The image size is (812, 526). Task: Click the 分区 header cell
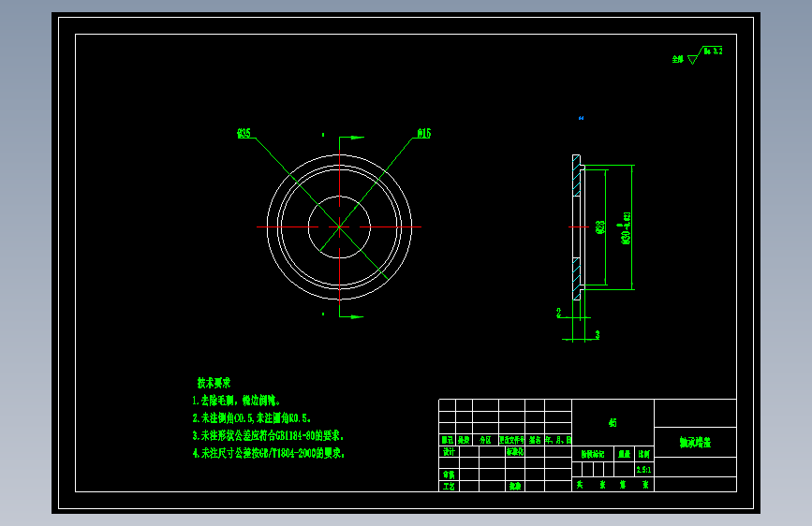485,440
